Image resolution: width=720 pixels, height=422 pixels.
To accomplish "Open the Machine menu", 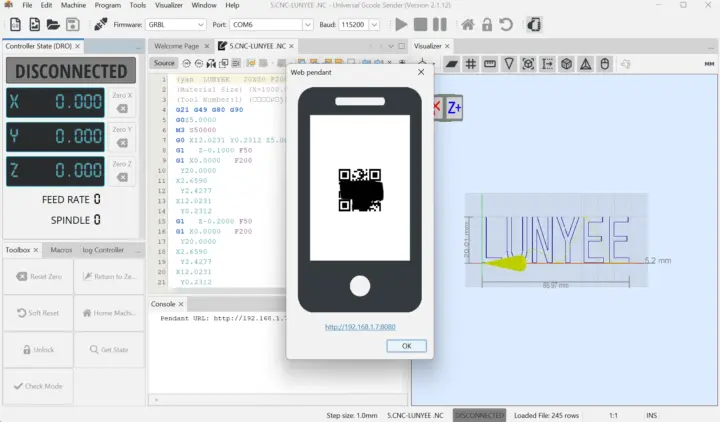I will pos(73,5).
